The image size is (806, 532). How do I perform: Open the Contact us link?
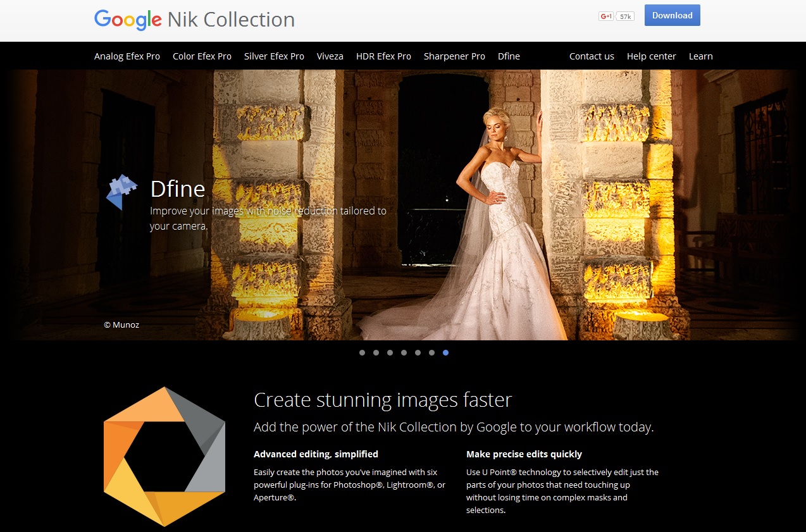tap(592, 56)
